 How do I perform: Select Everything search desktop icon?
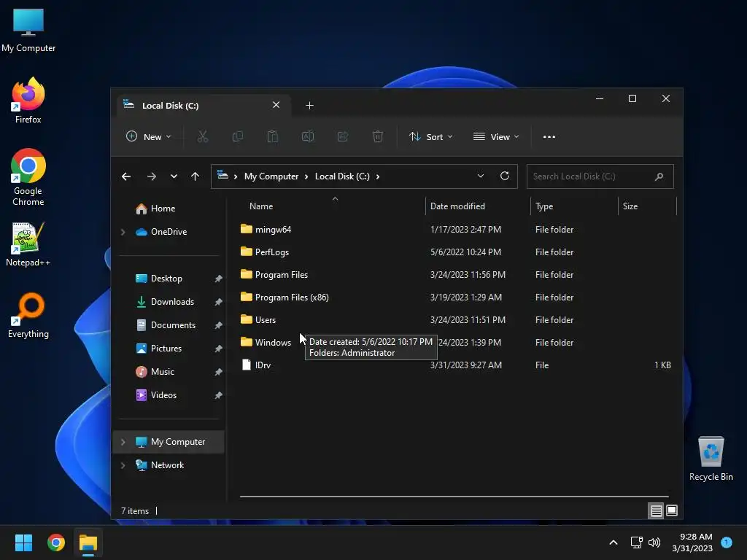(28, 315)
